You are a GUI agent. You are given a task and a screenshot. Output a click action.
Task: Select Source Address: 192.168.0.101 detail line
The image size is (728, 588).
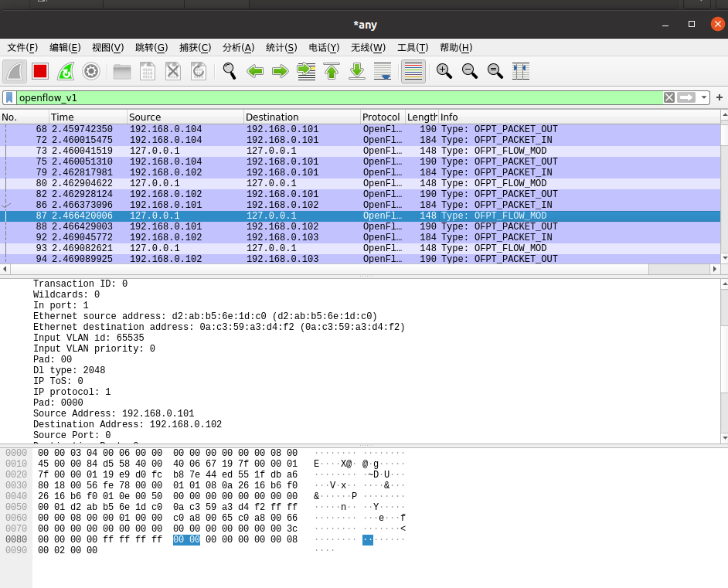(x=114, y=413)
